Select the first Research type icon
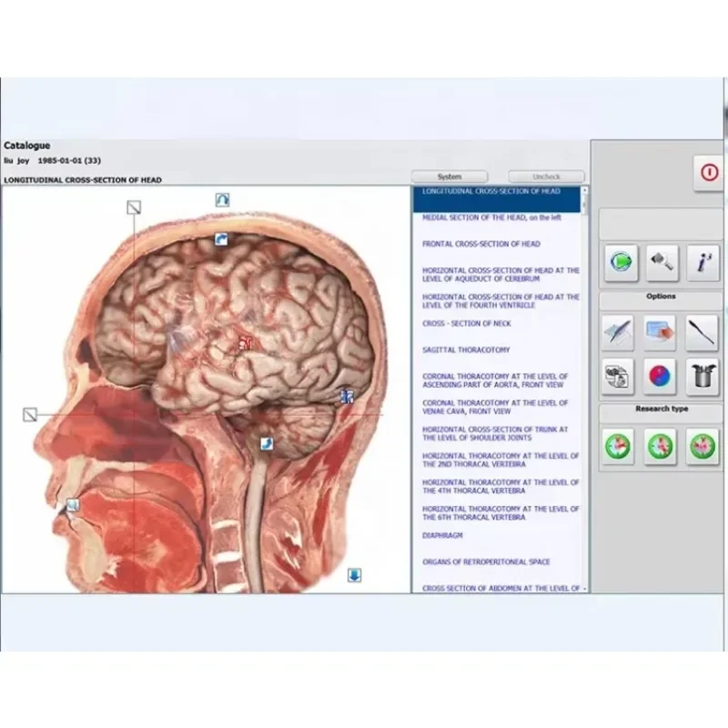728x728 pixels. point(618,447)
